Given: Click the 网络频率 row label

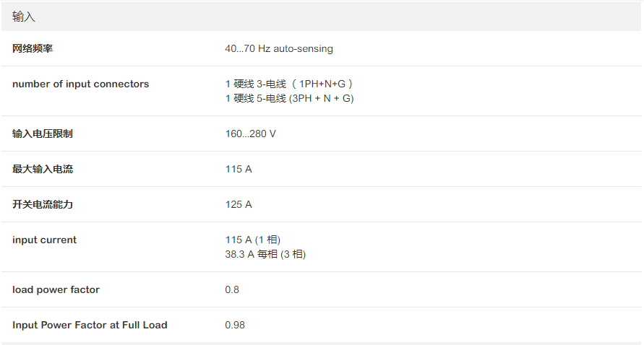Looking at the screenshot, I should [x=33, y=49].
